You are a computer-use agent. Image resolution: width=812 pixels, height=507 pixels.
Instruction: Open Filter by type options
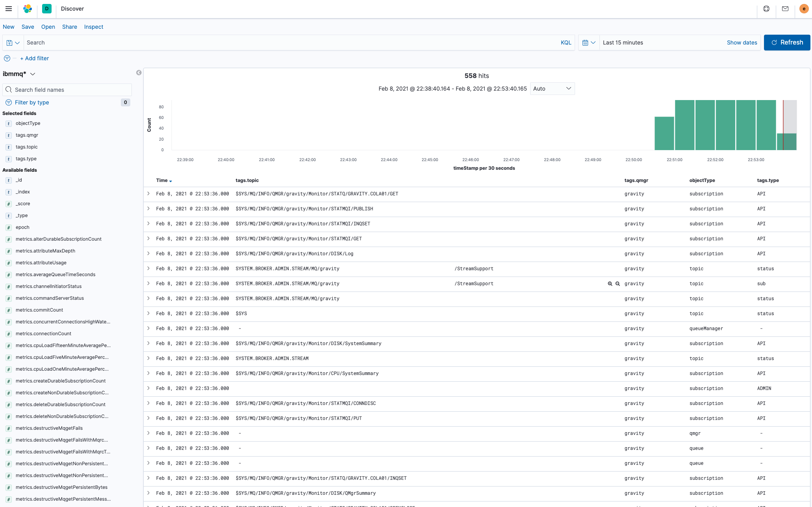[x=32, y=102]
